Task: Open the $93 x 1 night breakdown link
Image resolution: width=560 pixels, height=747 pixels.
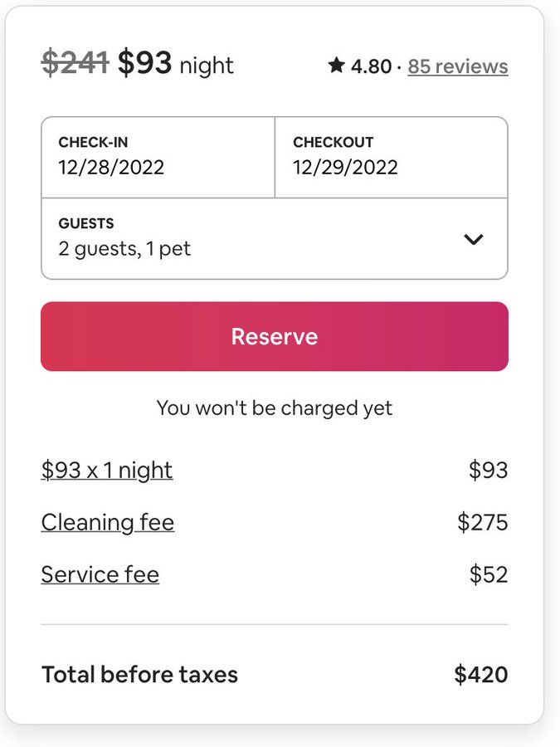Action: (x=107, y=471)
